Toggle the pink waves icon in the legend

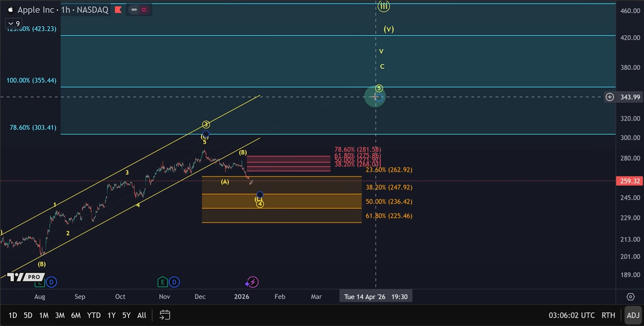144,10
